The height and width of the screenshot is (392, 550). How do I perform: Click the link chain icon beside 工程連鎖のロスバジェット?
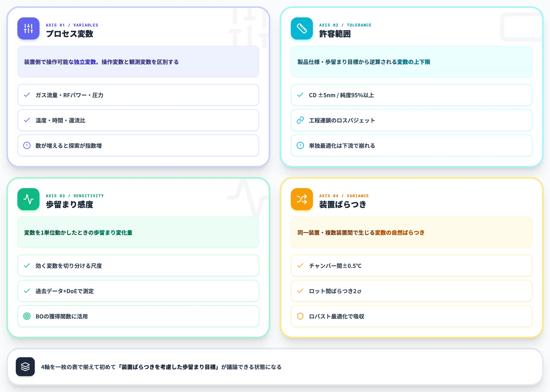point(300,120)
